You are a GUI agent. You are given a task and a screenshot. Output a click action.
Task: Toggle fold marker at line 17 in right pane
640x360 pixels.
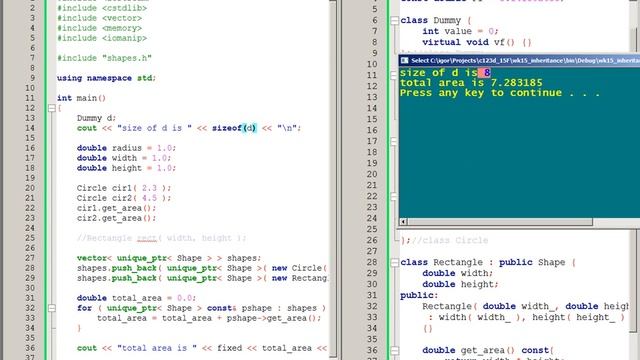pyautogui.click(x=394, y=141)
